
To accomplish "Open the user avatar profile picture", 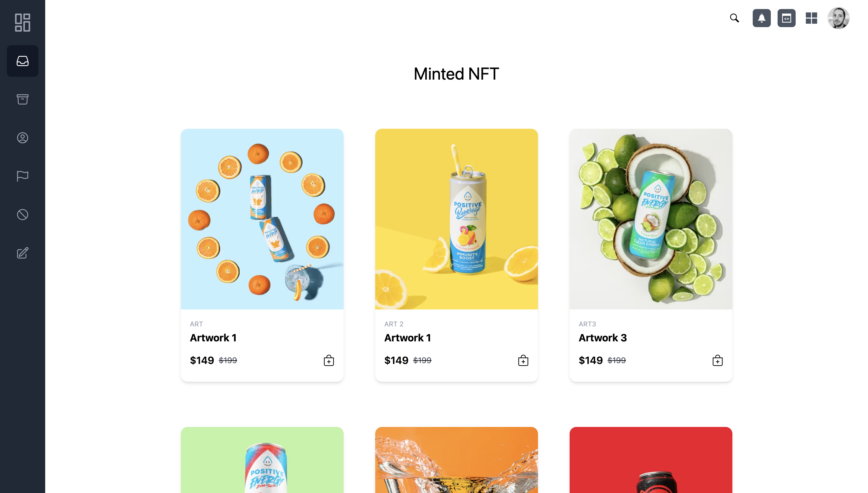I will [838, 18].
